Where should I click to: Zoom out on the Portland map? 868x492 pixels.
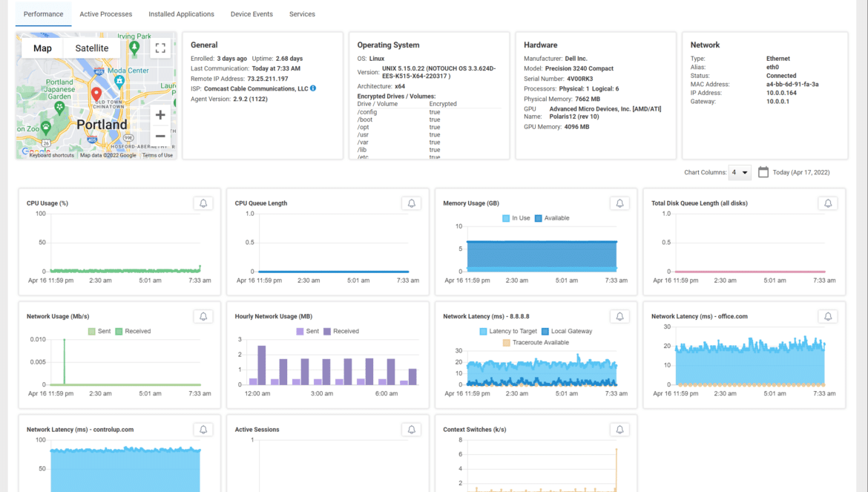[160, 136]
